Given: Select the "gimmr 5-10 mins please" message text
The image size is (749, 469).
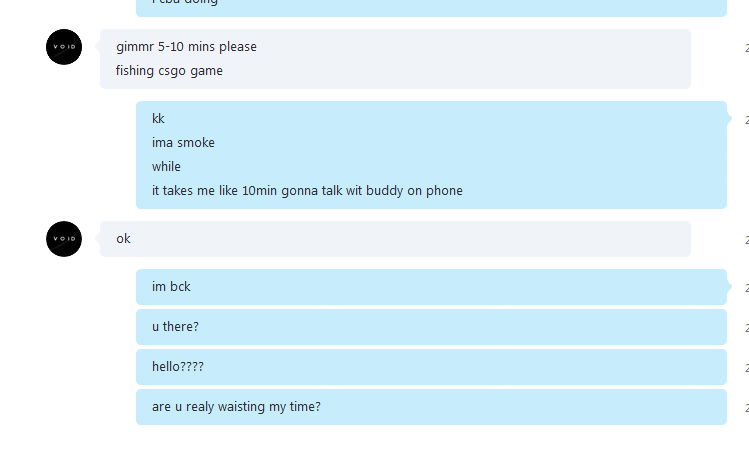Looking at the screenshot, I should click(186, 47).
